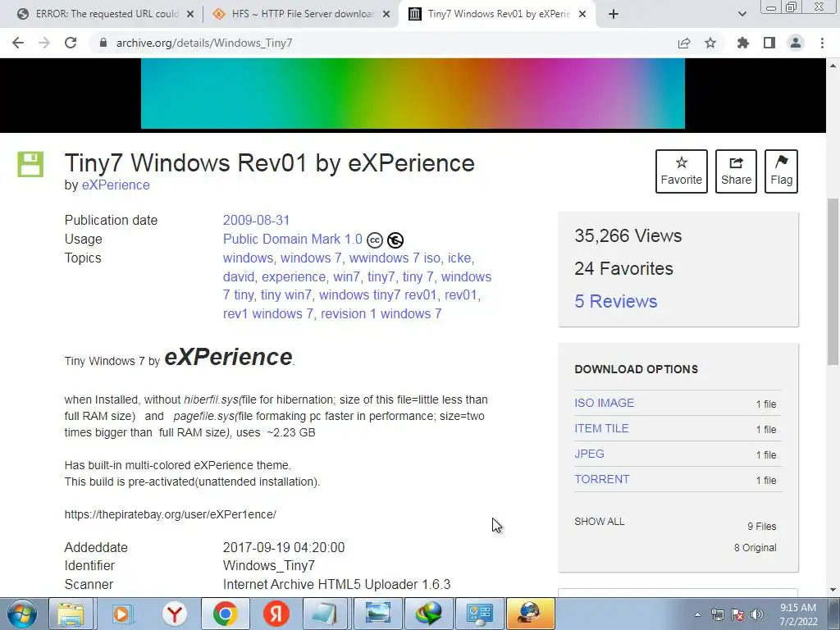Open the JPEG download option
Viewport: 840px width, 630px height.
click(x=589, y=454)
